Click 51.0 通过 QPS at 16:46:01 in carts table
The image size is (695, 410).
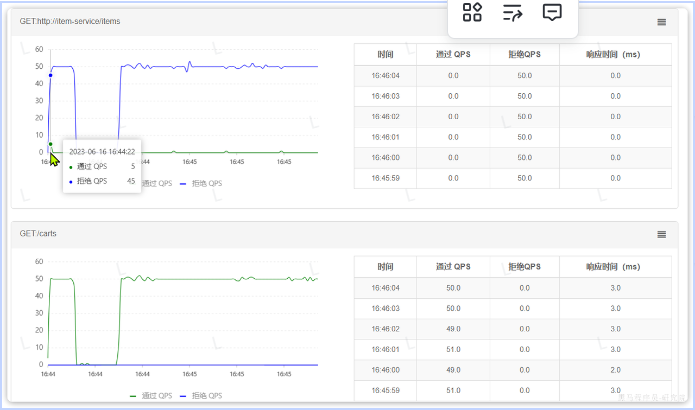453,350
